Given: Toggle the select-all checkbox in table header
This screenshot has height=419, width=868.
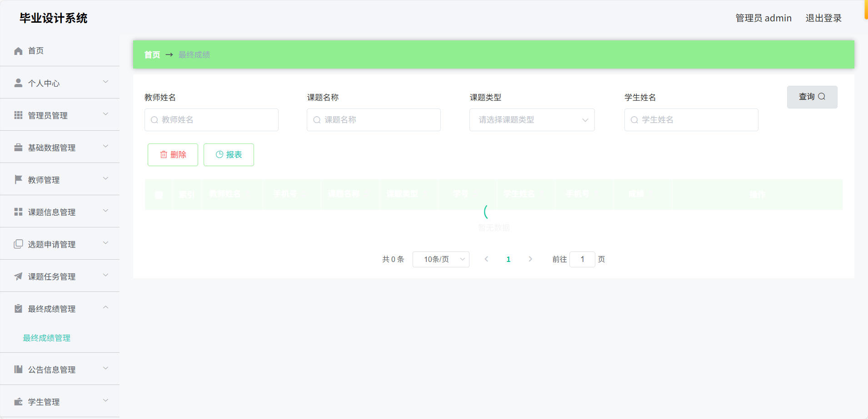Looking at the screenshot, I should point(159,195).
